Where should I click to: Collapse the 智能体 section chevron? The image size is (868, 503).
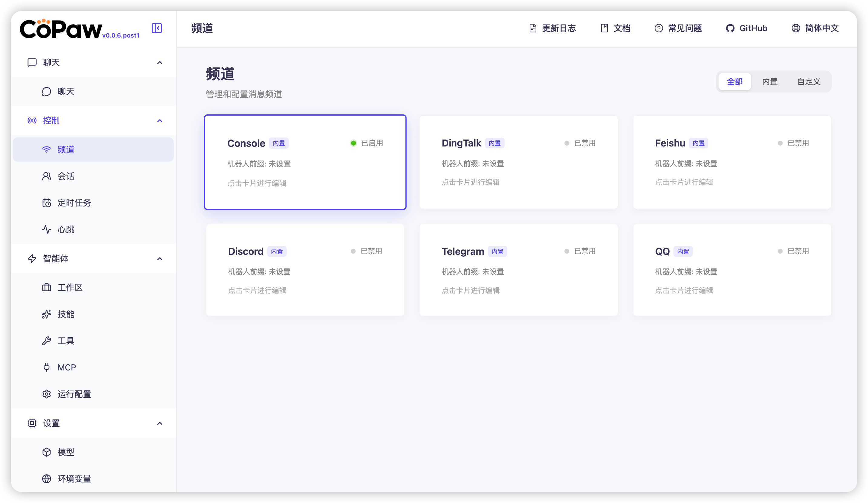click(159, 259)
